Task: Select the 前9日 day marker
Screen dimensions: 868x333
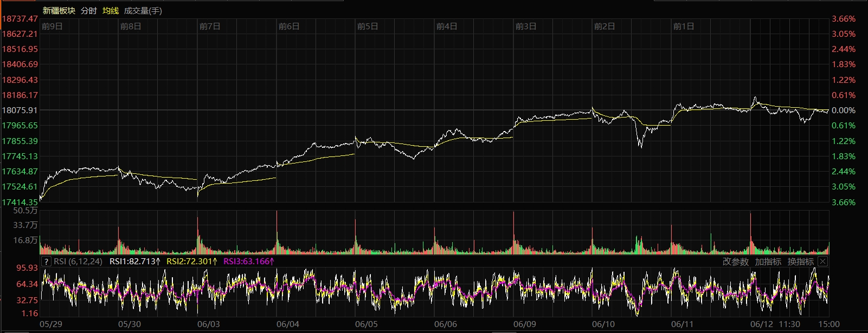Action: click(x=52, y=26)
